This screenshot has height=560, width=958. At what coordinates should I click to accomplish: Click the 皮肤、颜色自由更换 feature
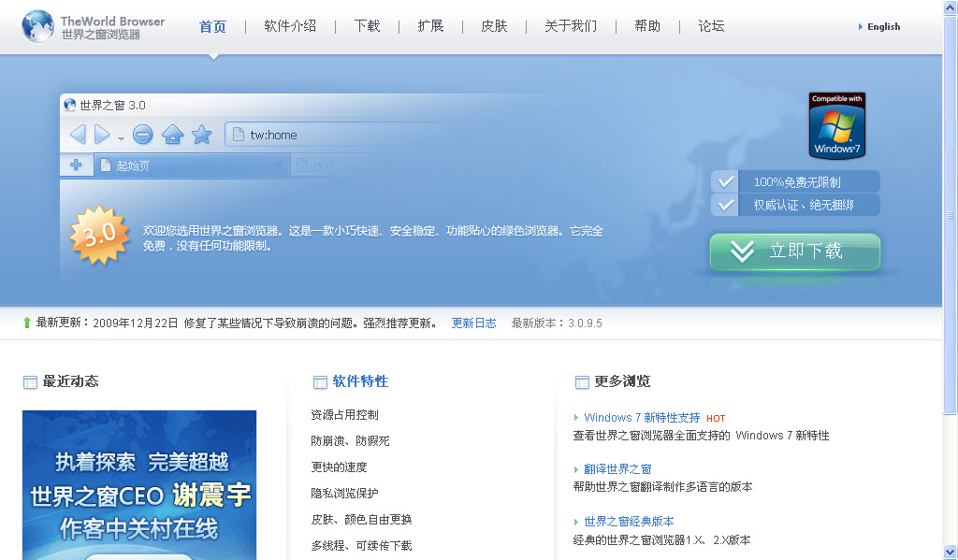[362, 520]
